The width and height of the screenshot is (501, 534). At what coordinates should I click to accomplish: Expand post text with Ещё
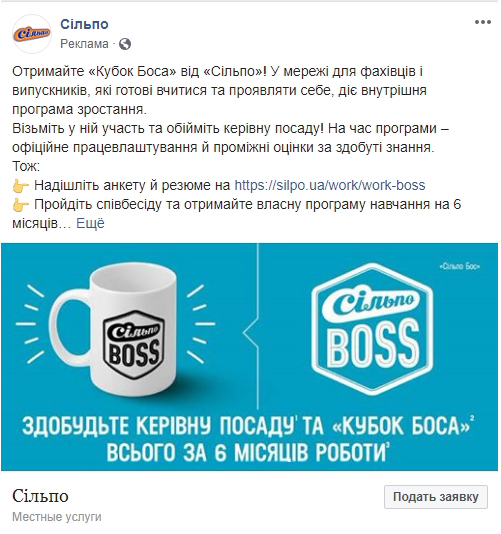[90, 223]
